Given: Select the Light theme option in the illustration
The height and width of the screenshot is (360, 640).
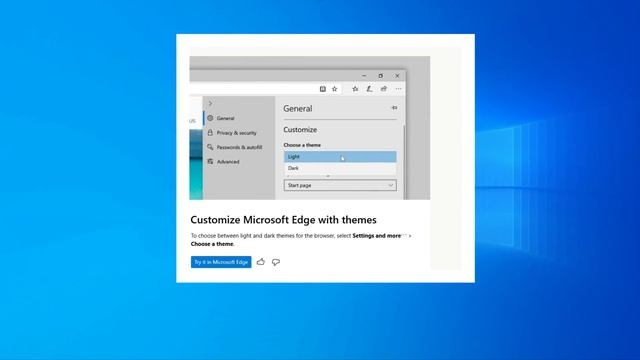Looking at the screenshot, I should click(x=340, y=157).
